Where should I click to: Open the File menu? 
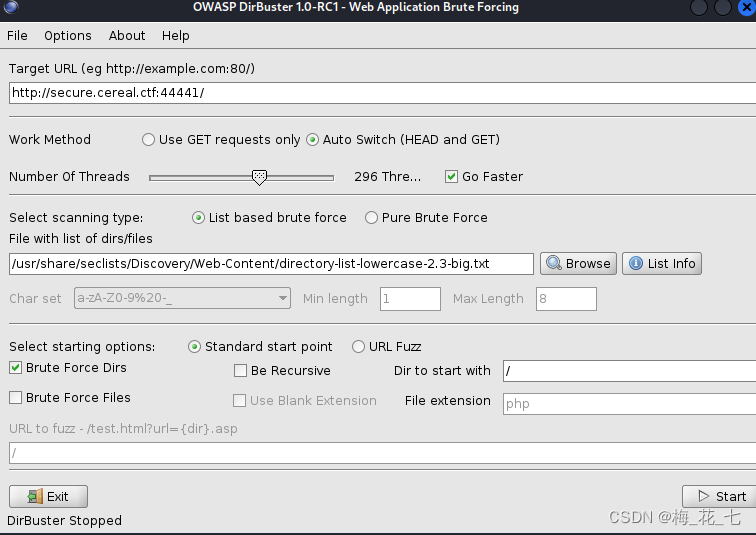(17, 36)
